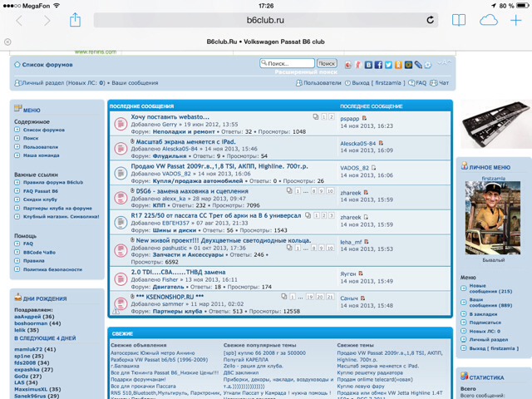Screen dimensions: 532x399
Task: Go back with Safari back arrow
Action: click(19, 20)
